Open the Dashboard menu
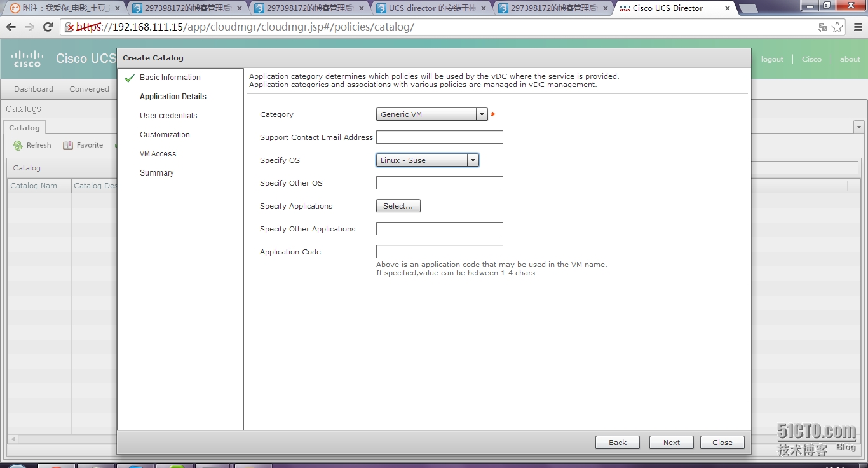Viewport: 868px width, 468px height. 34,89
